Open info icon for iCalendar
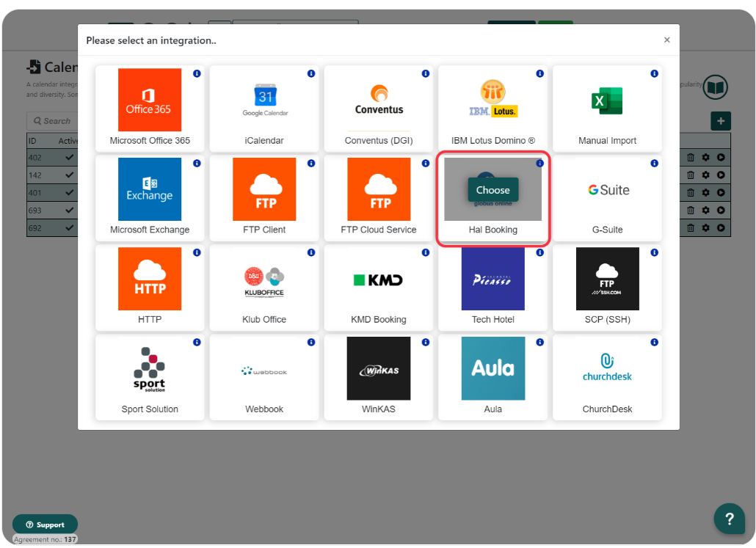Viewport: 756px width, 548px height. 311,74
